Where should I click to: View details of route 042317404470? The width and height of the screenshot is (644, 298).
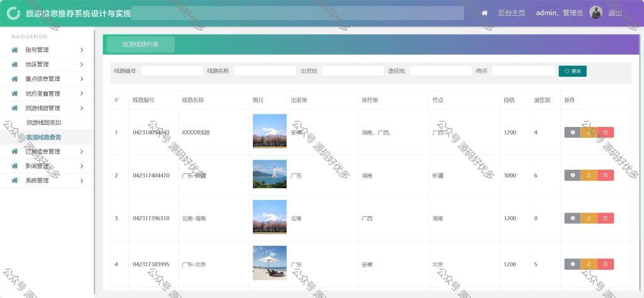pos(572,175)
